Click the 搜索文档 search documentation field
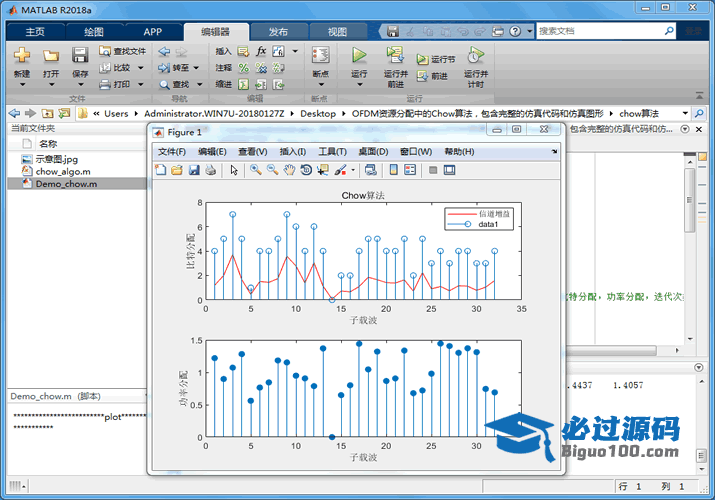The height and width of the screenshot is (500, 715). point(600,31)
